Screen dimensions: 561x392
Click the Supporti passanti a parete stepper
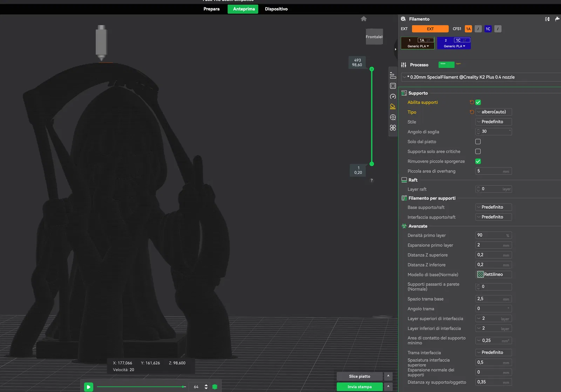coord(493,287)
